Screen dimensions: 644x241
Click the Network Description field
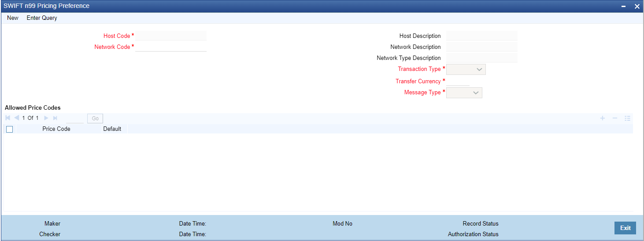482,47
